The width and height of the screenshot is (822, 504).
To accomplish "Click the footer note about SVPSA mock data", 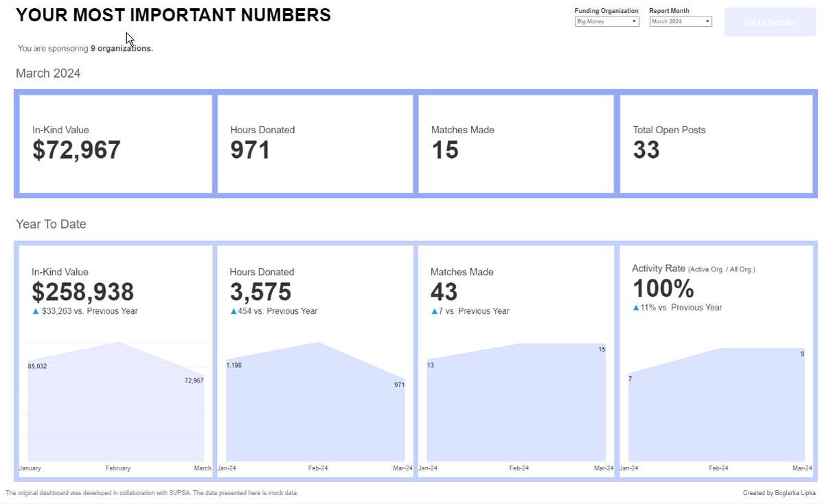I will click(x=152, y=493).
